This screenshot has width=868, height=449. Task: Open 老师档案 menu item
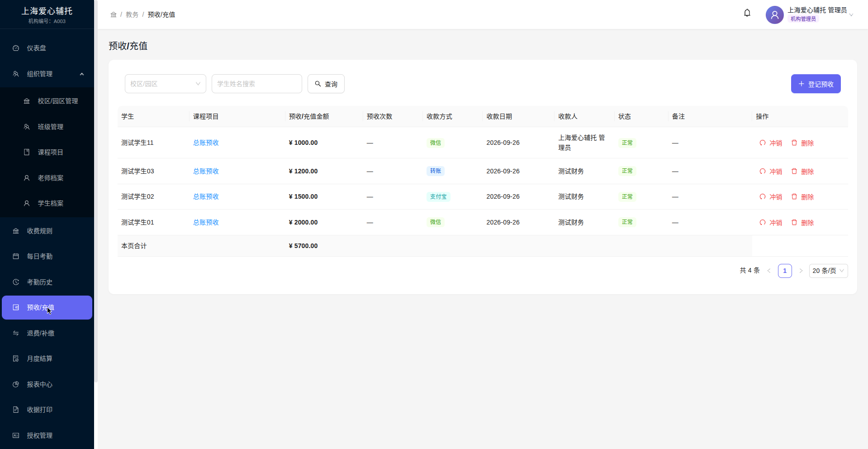[x=47, y=178]
